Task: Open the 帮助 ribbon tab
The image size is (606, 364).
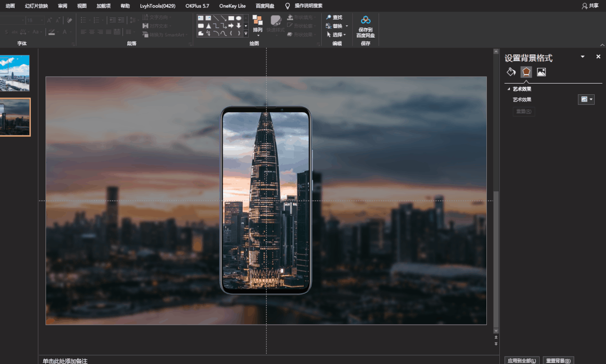Action: click(125, 6)
